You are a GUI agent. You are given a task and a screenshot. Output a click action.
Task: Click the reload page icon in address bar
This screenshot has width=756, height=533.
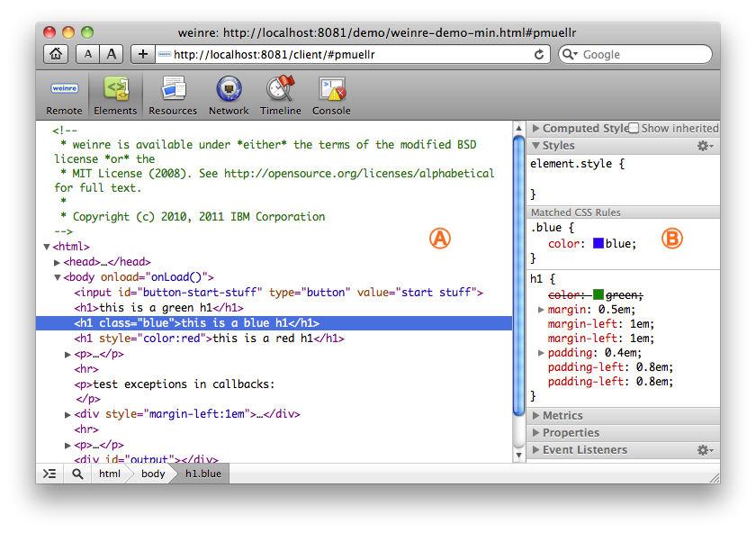(x=539, y=54)
